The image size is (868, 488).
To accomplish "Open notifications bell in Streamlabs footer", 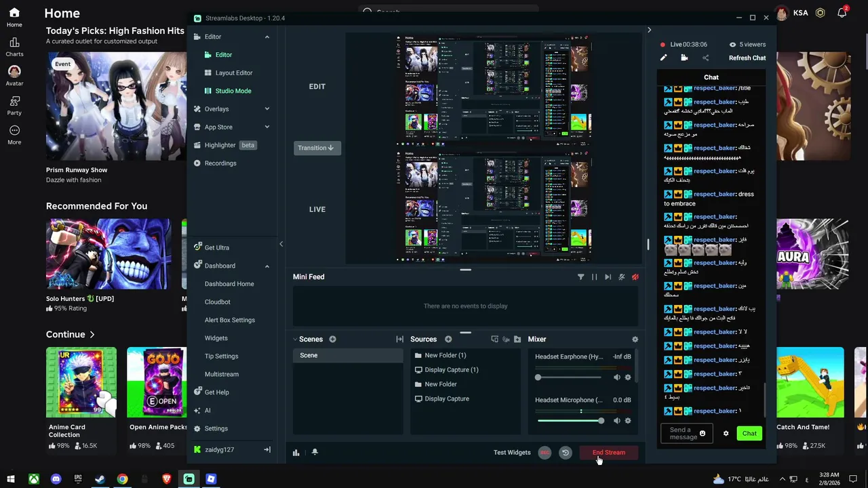I will pyautogui.click(x=315, y=452).
